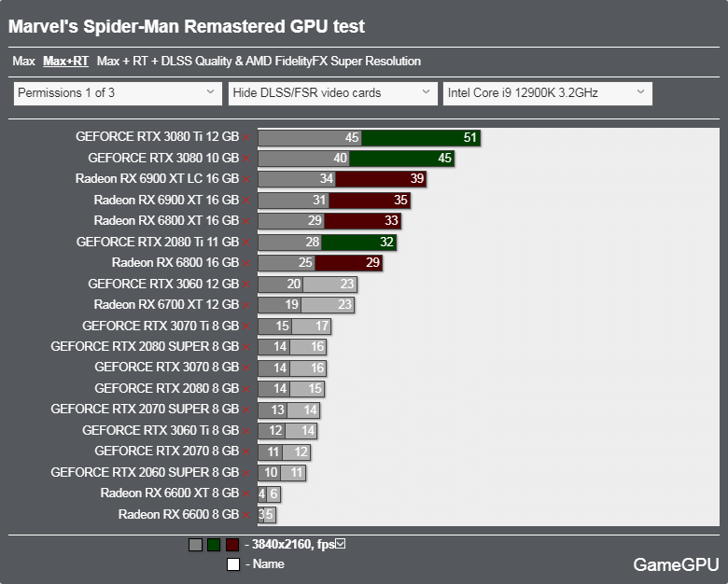Click the GEFORCE RTX 3080 Ti 12 GB label
728x584 pixels.
pos(158,137)
